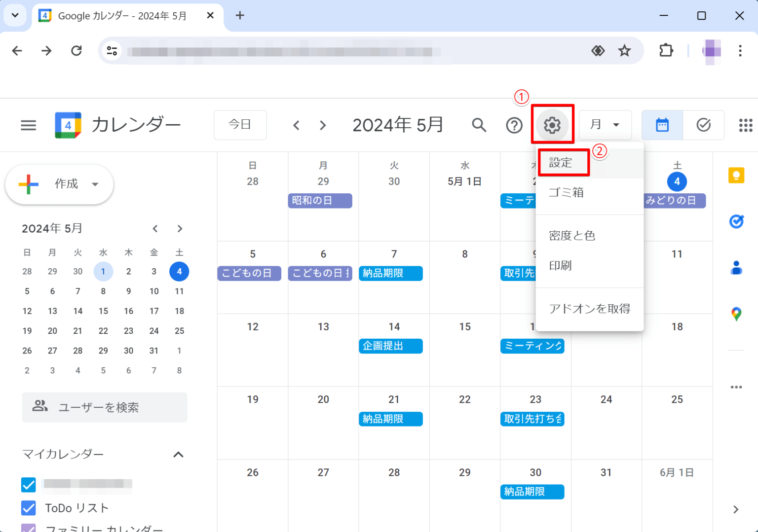Open Google Contacts in the side panel

pyautogui.click(x=736, y=268)
